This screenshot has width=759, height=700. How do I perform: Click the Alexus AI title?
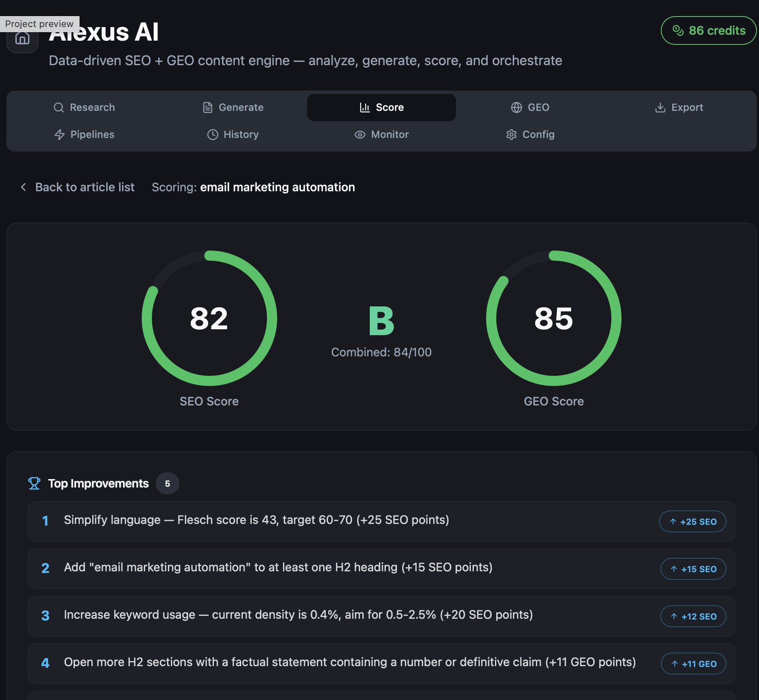[x=104, y=32]
